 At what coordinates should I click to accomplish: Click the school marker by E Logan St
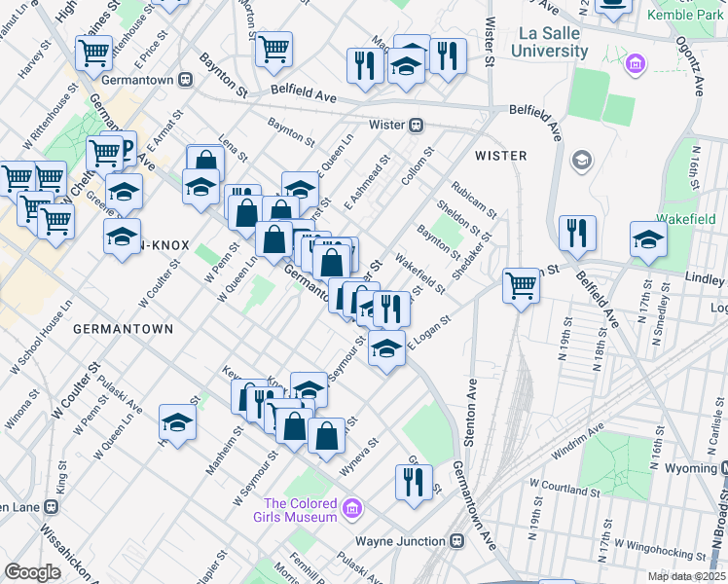click(x=386, y=348)
